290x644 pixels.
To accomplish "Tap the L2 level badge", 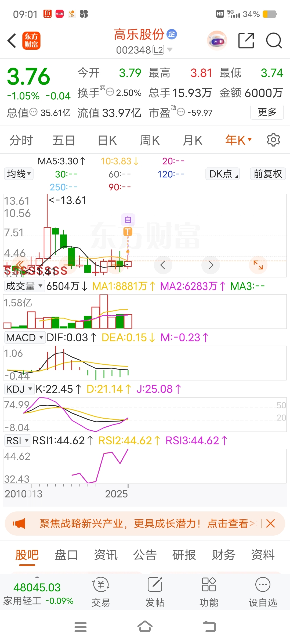I will point(158,50).
